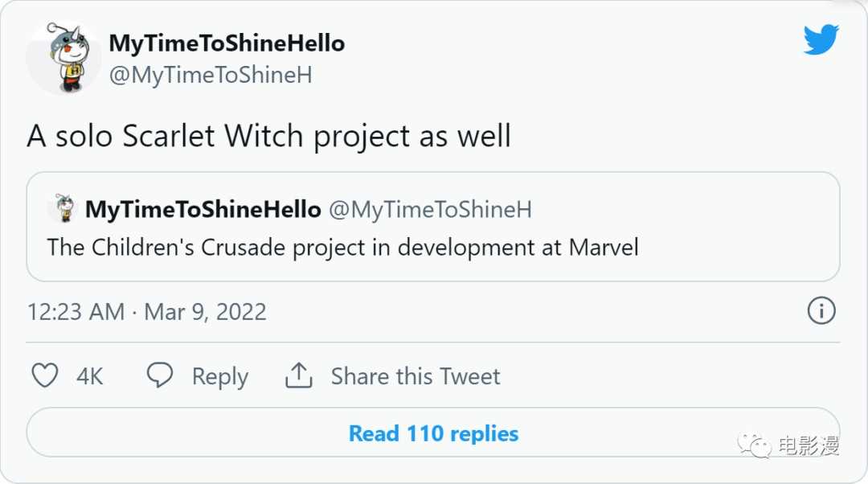Click the main profile avatar picture

[x=63, y=58]
